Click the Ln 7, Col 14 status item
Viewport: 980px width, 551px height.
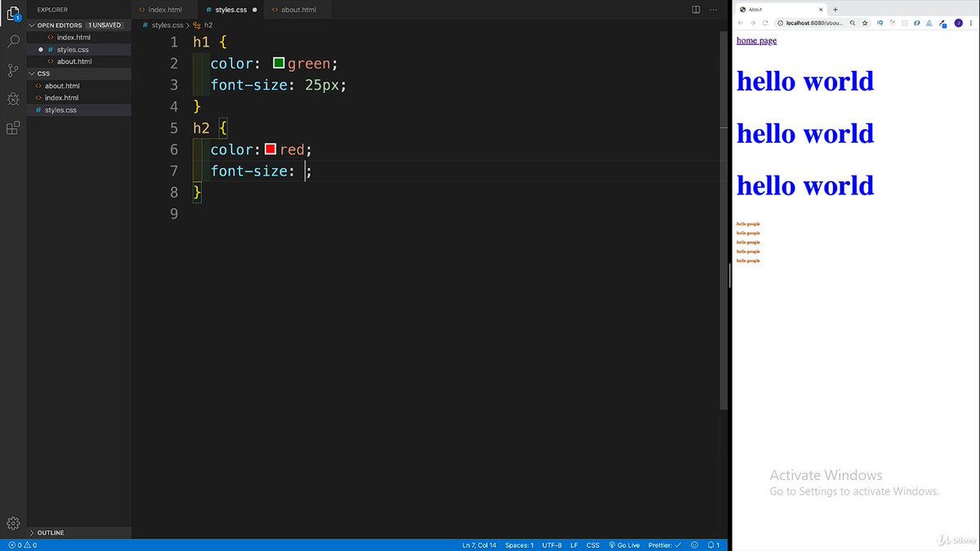[x=479, y=544]
